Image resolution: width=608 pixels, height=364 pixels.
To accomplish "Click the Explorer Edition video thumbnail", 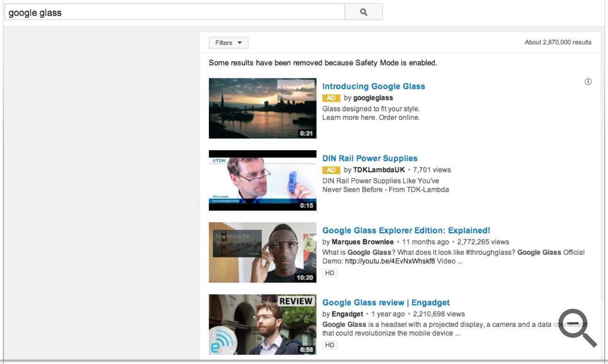I will (x=262, y=252).
